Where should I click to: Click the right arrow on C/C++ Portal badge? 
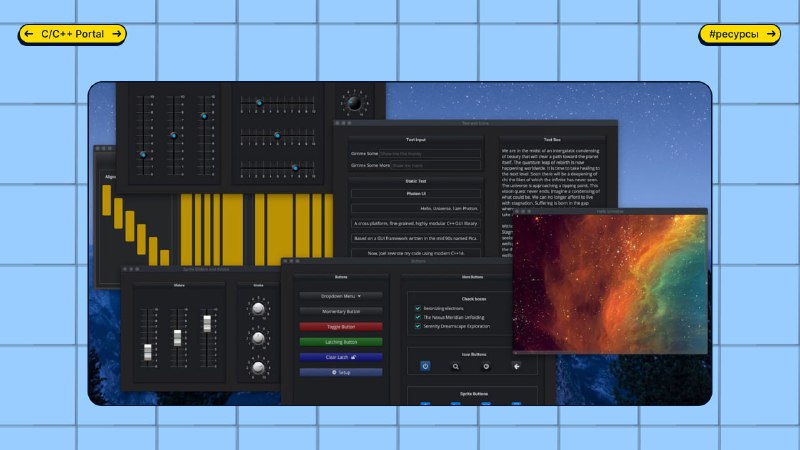pos(116,34)
